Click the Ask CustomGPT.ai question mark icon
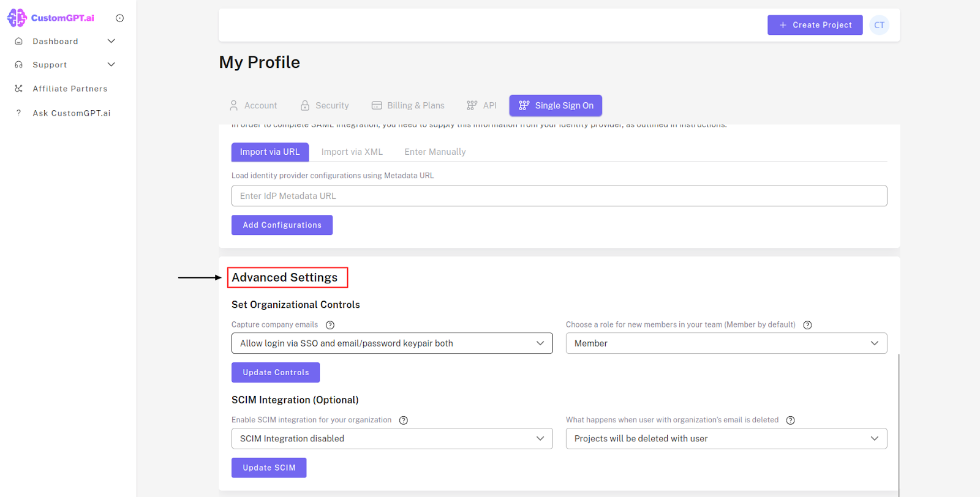This screenshot has width=980, height=497. point(19,113)
